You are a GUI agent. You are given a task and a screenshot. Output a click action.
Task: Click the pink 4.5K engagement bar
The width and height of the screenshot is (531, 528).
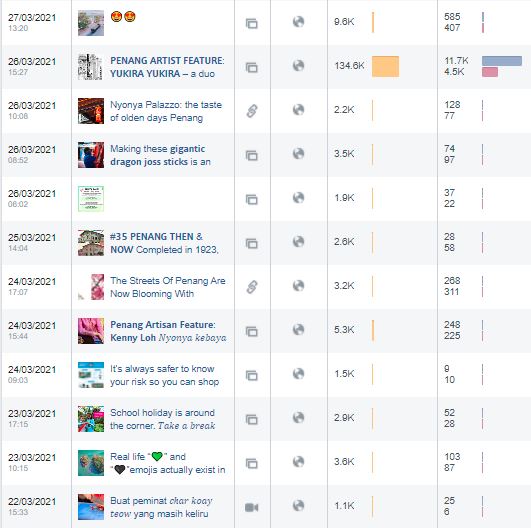(x=490, y=72)
